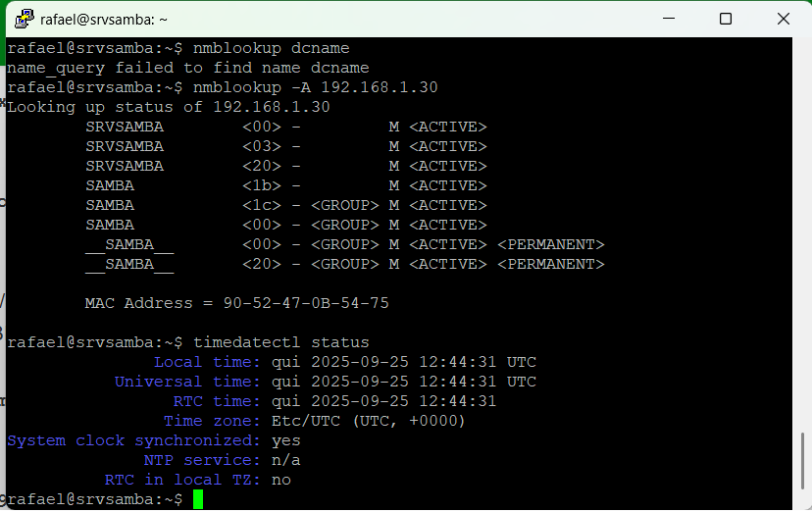Click the timedatectl status command text
The width and height of the screenshot is (812, 513).
281,342
